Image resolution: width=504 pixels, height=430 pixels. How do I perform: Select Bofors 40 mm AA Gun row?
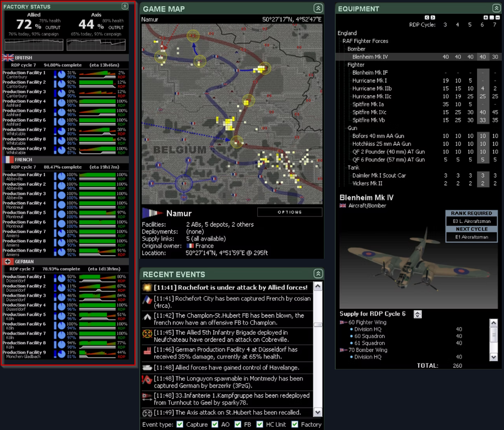click(418, 136)
